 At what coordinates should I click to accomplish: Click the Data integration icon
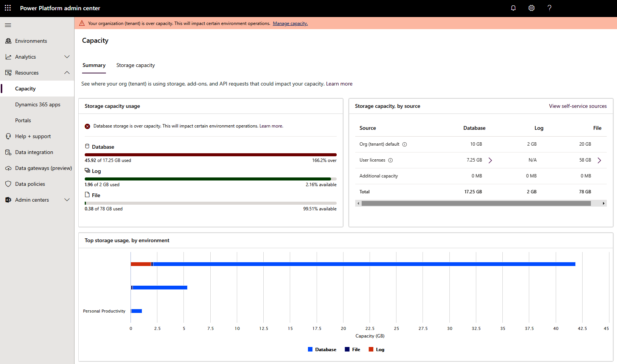pyautogui.click(x=8, y=152)
